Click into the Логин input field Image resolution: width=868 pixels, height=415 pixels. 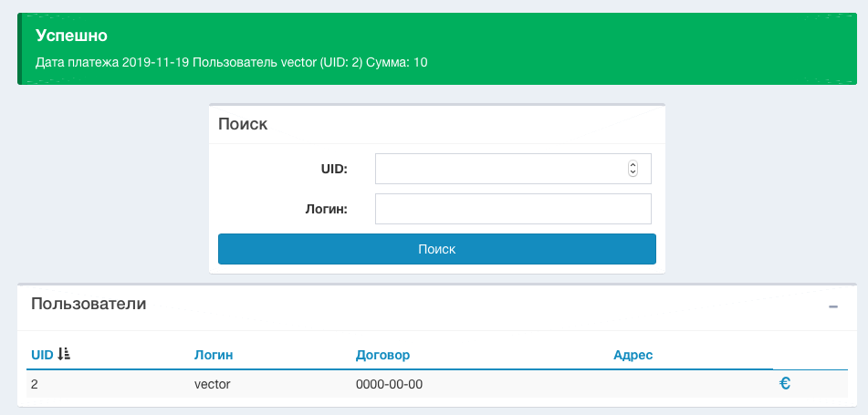pos(513,209)
